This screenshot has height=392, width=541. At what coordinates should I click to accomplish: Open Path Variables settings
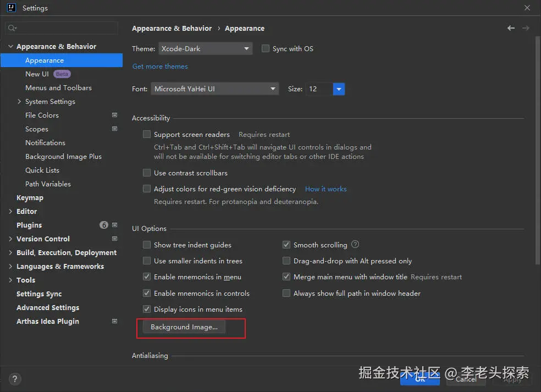(x=48, y=184)
